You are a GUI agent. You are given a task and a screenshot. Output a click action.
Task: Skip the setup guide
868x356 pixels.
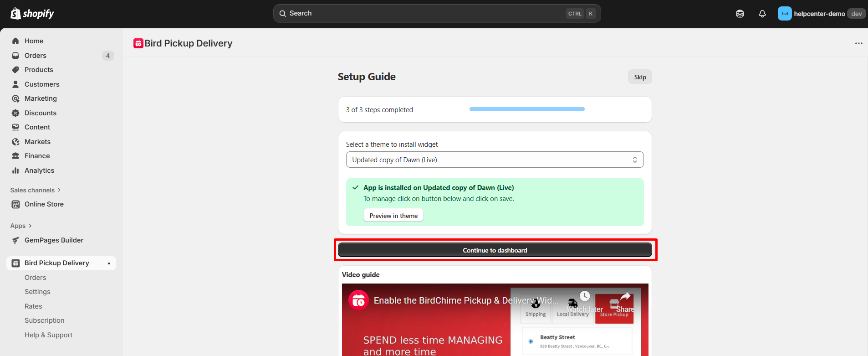tap(640, 77)
